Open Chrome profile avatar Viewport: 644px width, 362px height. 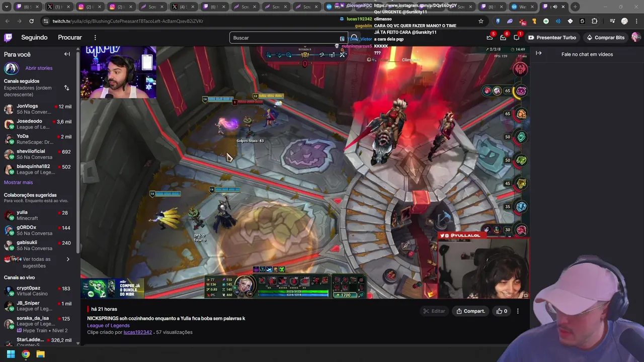(x=624, y=21)
